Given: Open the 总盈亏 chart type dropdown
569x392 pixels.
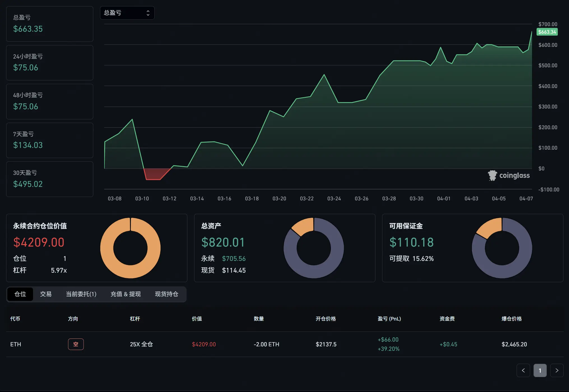Looking at the screenshot, I should 127,13.
